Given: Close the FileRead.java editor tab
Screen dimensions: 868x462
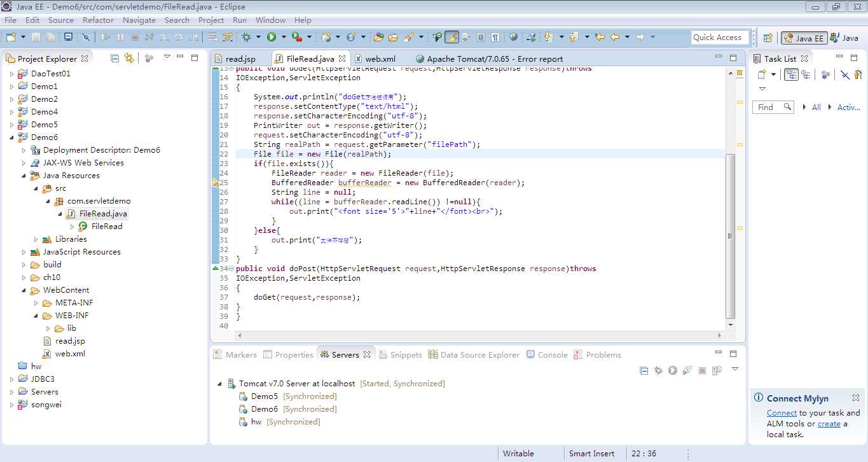Looking at the screenshot, I should 341,59.
